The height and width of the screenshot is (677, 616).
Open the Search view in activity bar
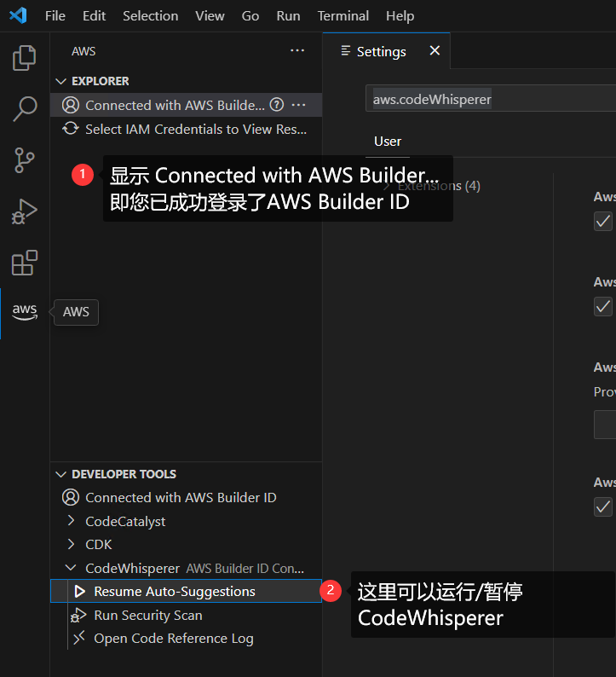point(24,109)
